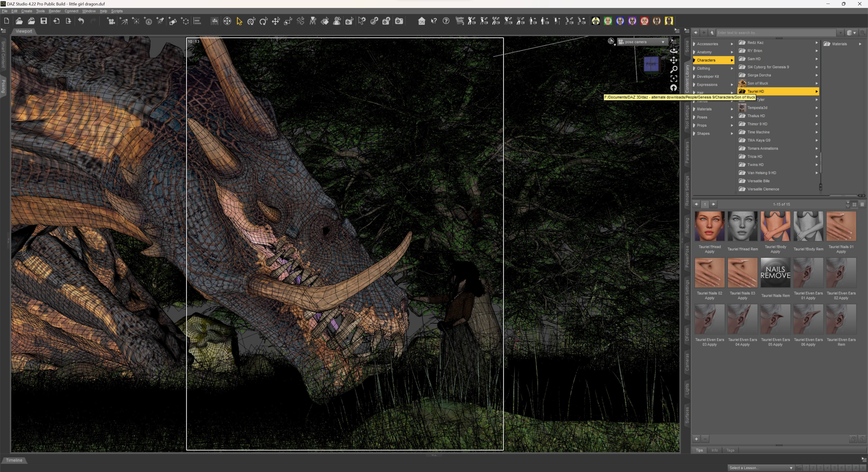The width and height of the screenshot is (868, 472).
Task: Click the viewport frame selection icon
Action: coord(674,78)
